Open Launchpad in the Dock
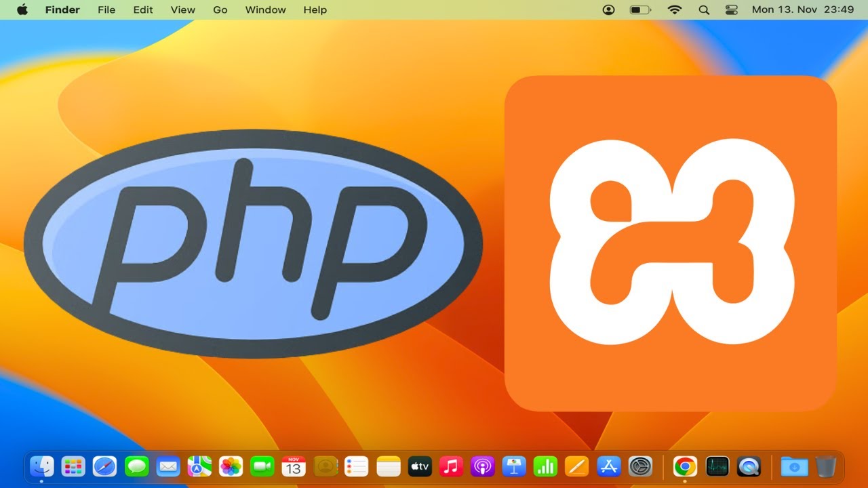The height and width of the screenshot is (488, 868). coord(73,466)
